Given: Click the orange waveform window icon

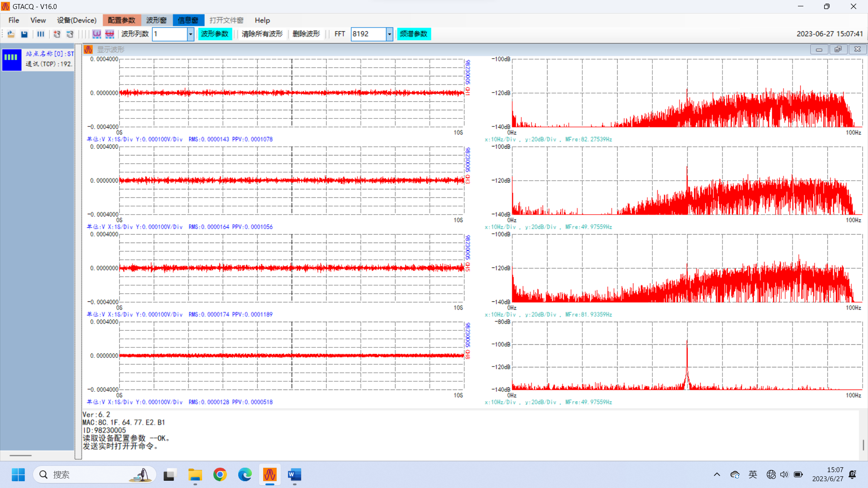Looking at the screenshot, I should (88, 49).
